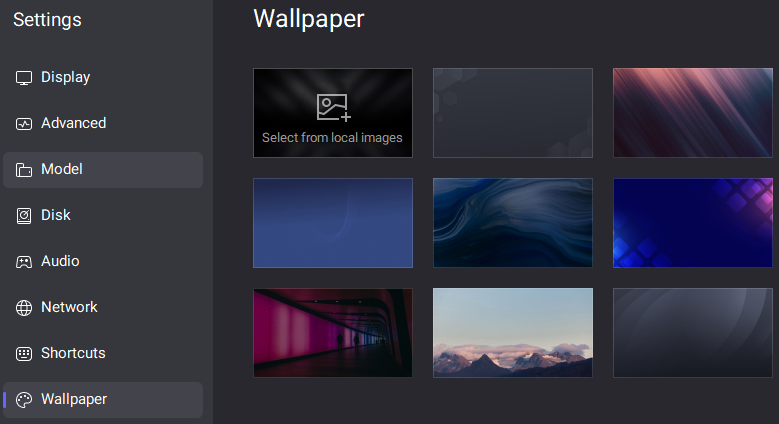Click the add-image icon for local images
Viewport: 779px width, 424px height.
click(333, 107)
